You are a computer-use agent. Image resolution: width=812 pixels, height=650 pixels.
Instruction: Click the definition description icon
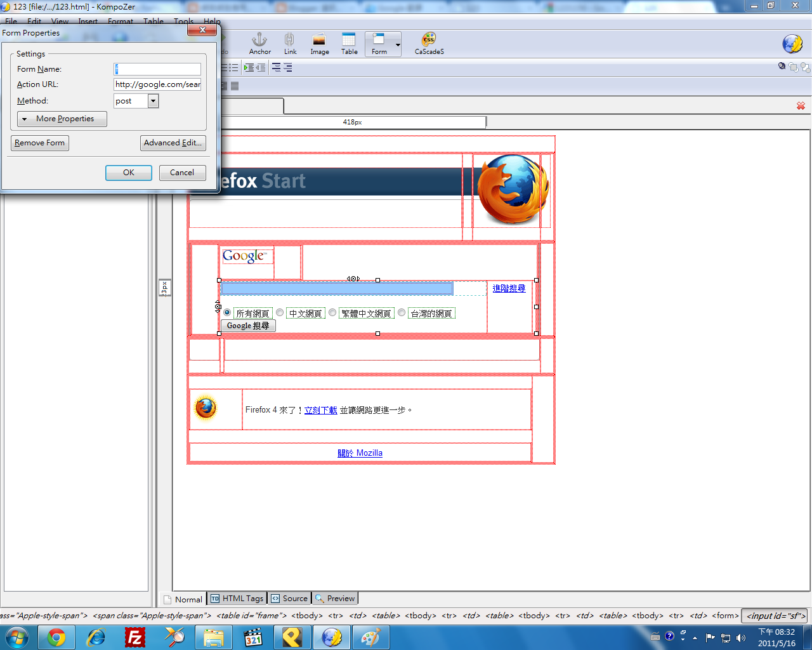pyautogui.click(x=287, y=68)
